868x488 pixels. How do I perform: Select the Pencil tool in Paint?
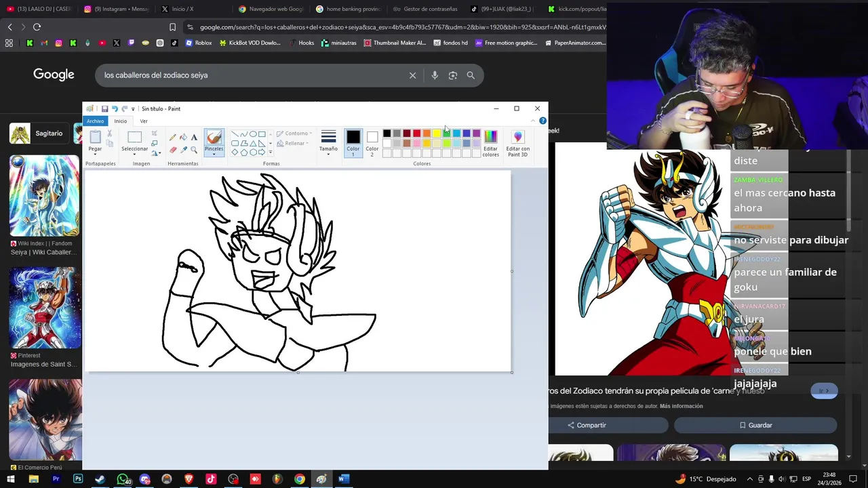click(173, 138)
